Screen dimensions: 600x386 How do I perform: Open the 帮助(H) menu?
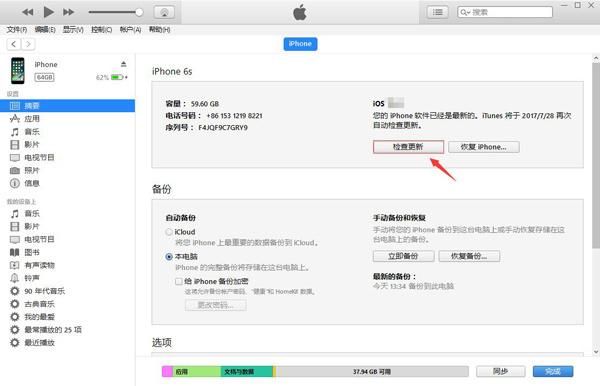click(x=159, y=29)
